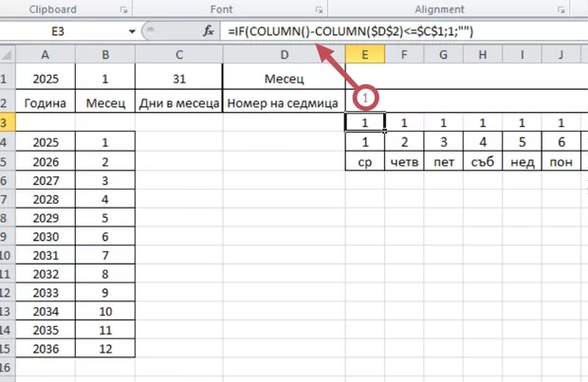Click cell A14 with 2035
588x382 pixels.
(46, 330)
